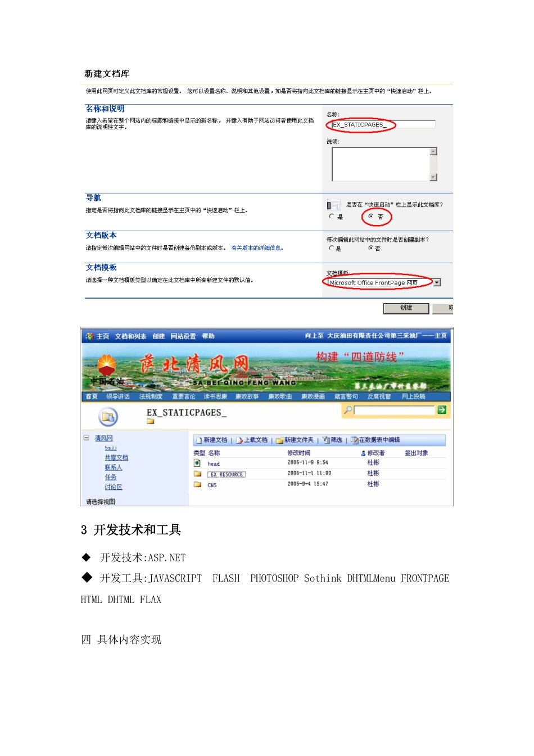
Task: Click the 签出对象 column header
Action: pyautogui.click(x=417, y=453)
